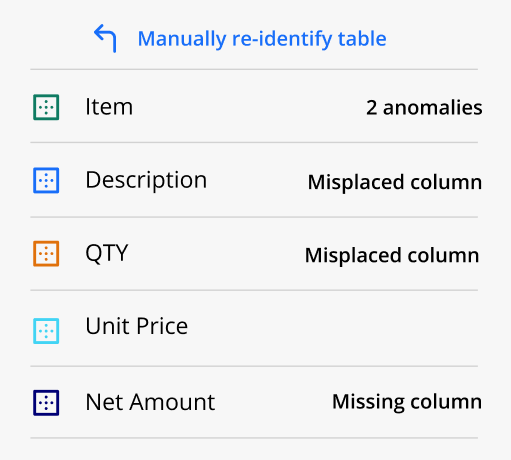Click the word 'Missing' beside Net Amount
Screen dimensions: 511x460
click(368, 402)
